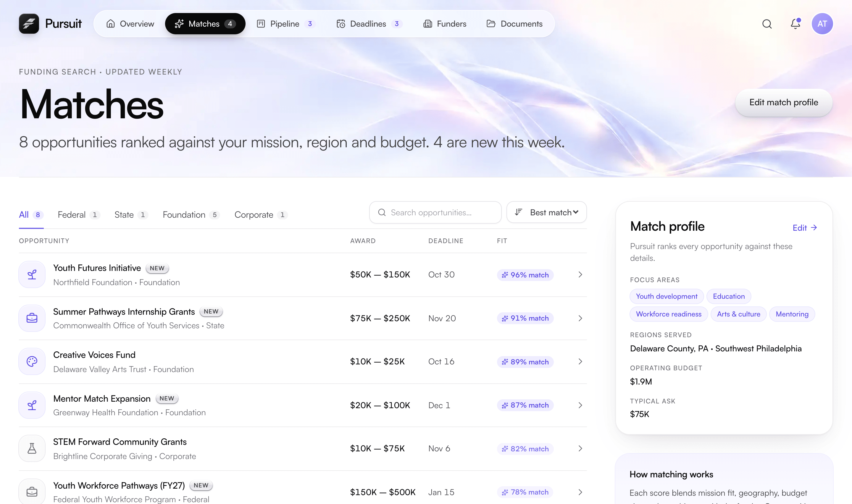
Task: Click the Edit link in Match profile card
Action: tap(804, 228)
